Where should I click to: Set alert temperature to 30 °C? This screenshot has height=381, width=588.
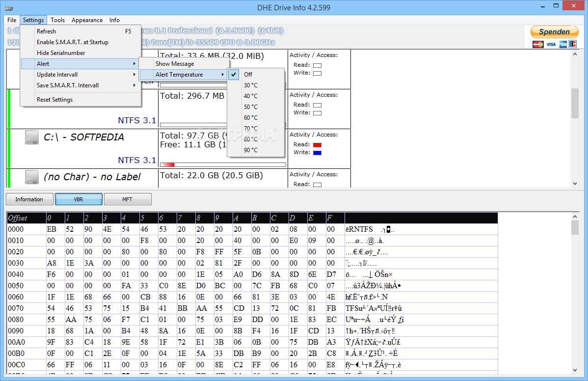pyautogui.click(x=256, y=85)
